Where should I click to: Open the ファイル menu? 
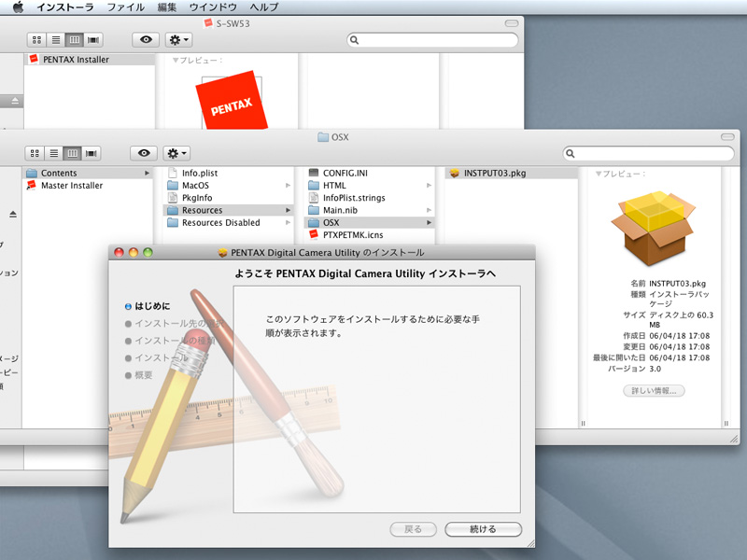pyautogui.click(x=126, y=7)
